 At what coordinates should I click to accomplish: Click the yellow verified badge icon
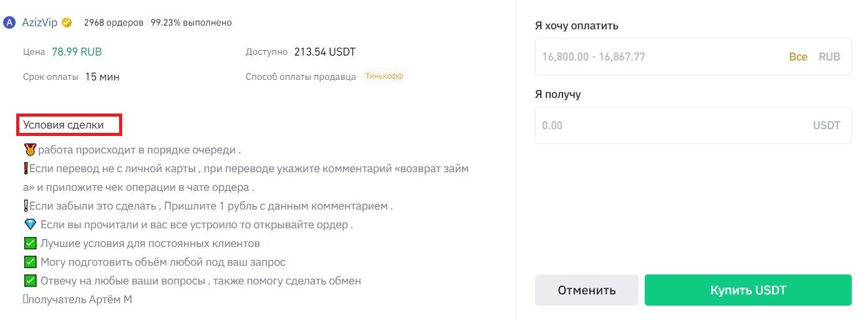pyautogui.click(x=67, y=22)
